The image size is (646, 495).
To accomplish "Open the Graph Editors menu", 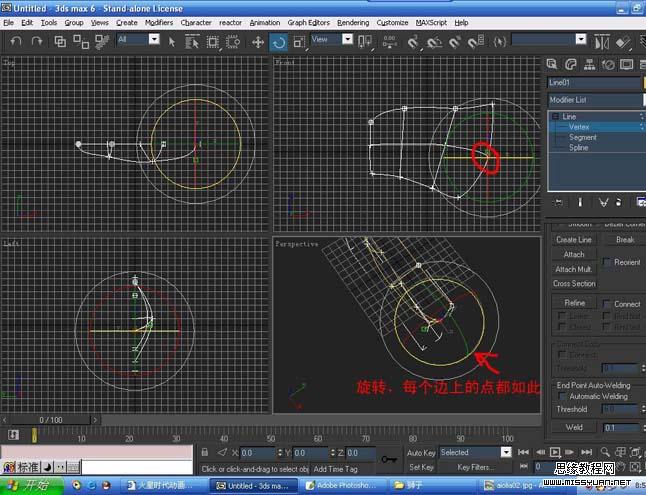I will (x=309, y=23).
